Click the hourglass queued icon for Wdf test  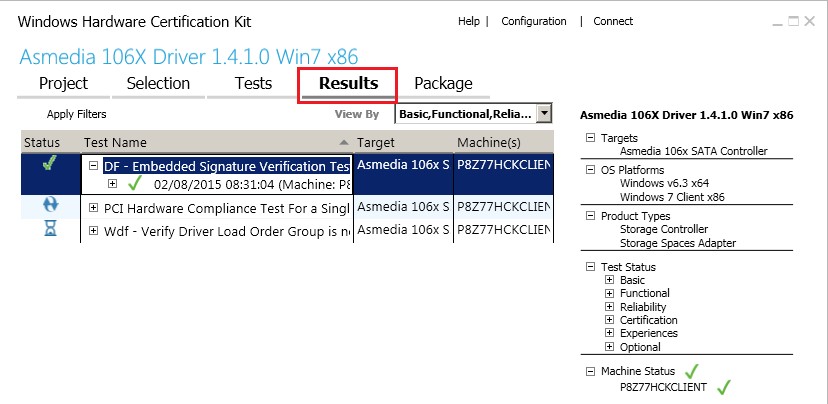tap(50, 228)
